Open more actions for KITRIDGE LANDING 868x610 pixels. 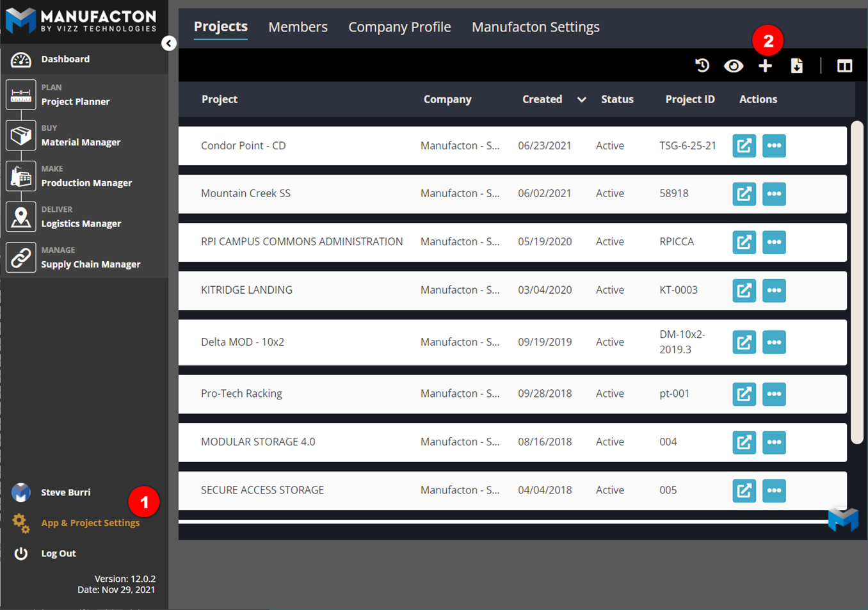(774, 291)
